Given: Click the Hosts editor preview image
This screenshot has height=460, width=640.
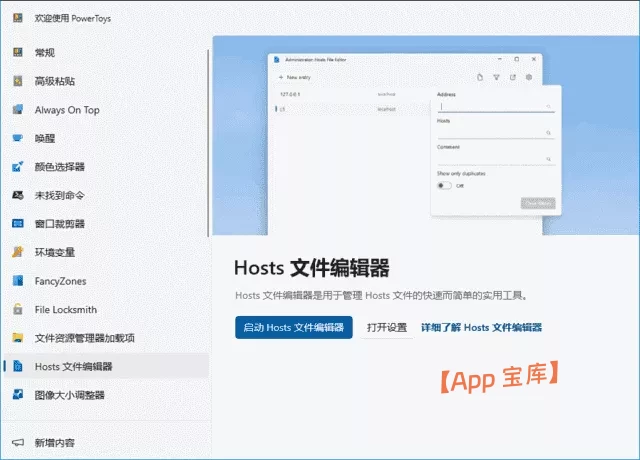Looking at the screenshot, I should point(426,136).
